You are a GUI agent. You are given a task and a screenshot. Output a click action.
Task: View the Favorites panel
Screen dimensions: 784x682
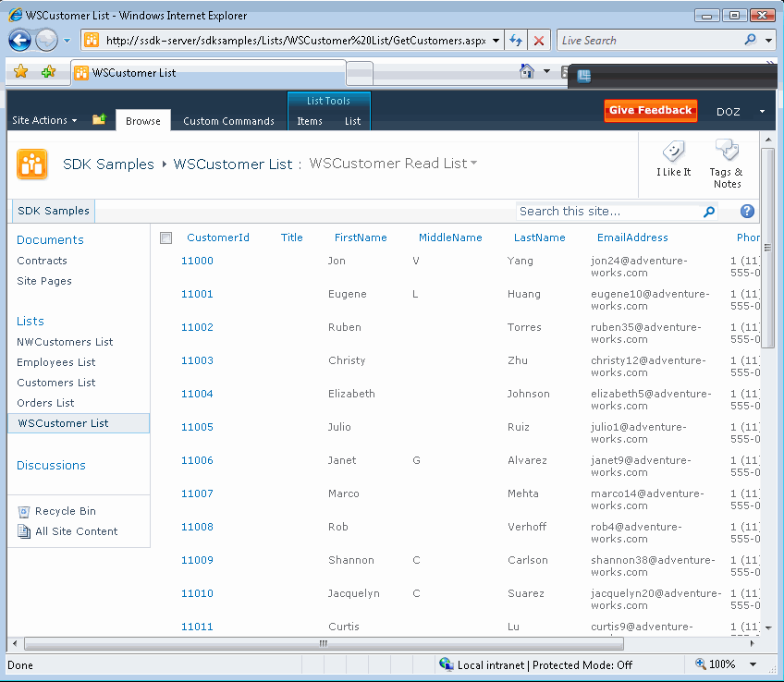click(20, 71)
